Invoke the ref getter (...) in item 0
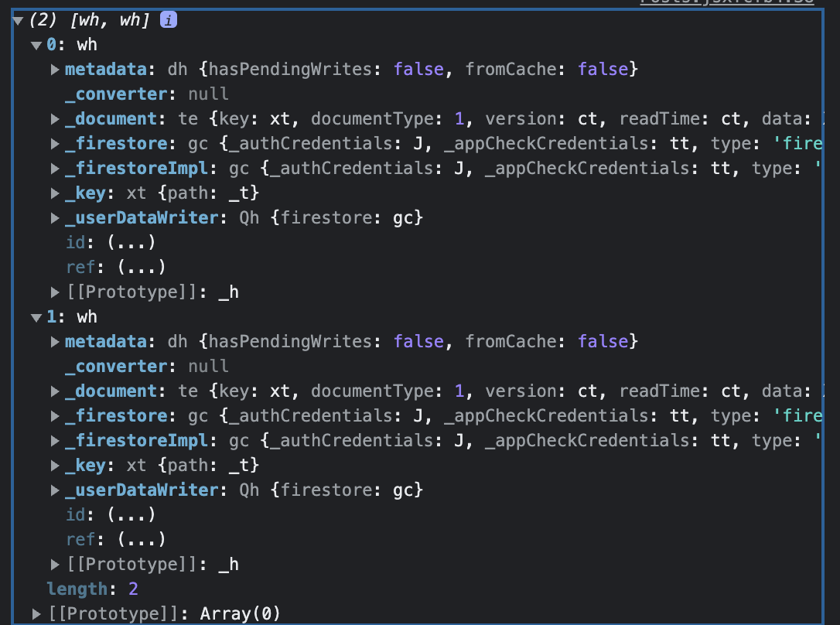The width and height of the screenshot is (840, 625). point(142,267)
